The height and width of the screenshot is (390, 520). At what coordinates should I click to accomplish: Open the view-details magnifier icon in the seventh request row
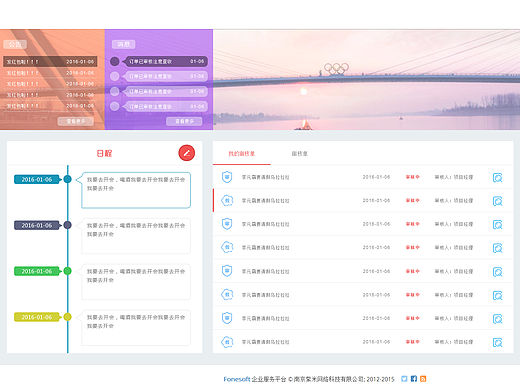pos(497,319)
